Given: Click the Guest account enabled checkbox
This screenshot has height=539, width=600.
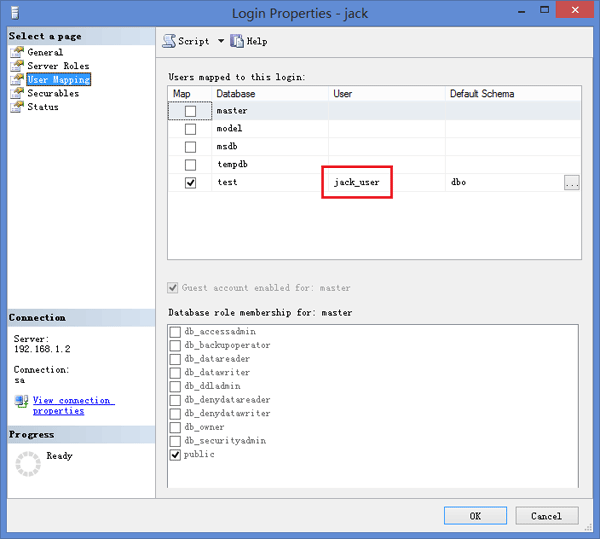Looking at the screenshot, I should tap(173, 288).
